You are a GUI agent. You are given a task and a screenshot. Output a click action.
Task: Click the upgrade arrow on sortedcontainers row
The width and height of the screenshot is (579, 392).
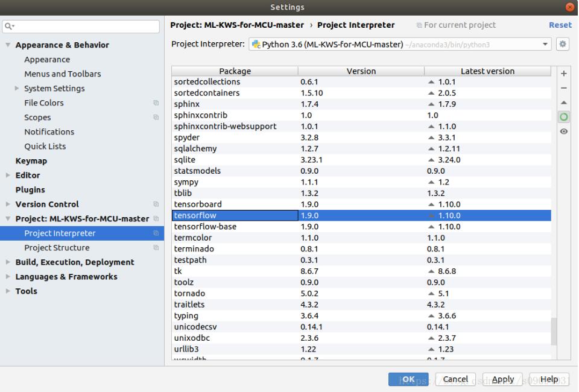click(x=431, y=93)
